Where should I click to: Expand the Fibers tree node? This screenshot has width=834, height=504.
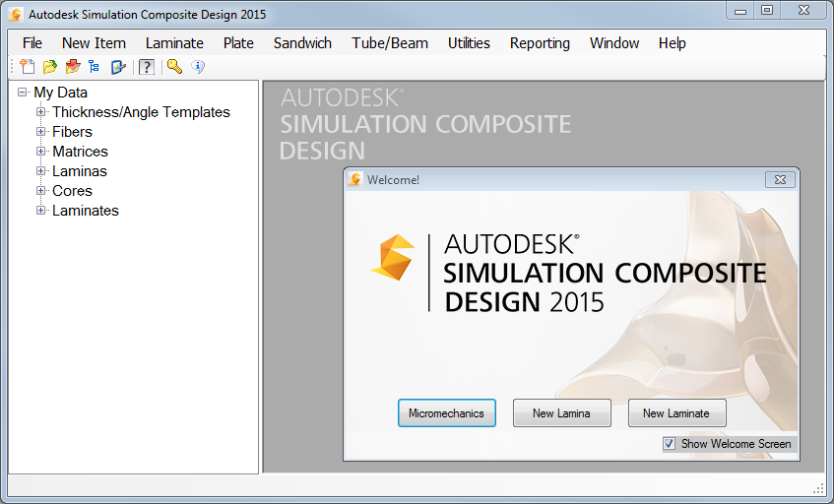(40, 131)
